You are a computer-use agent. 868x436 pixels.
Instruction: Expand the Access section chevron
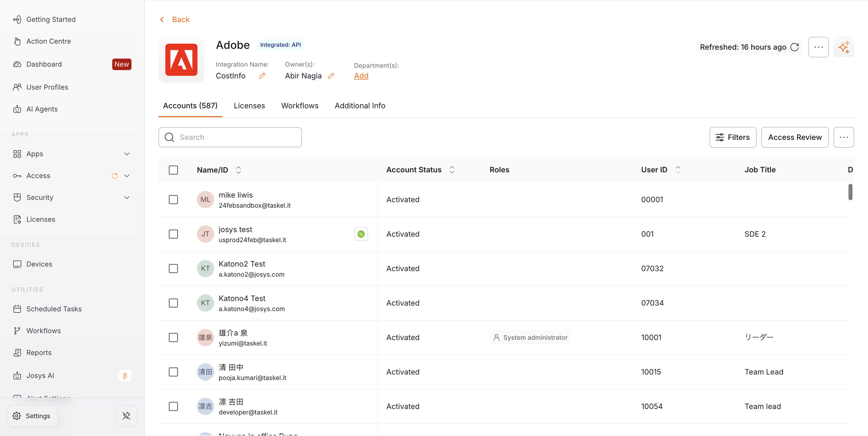pos(127,176)
